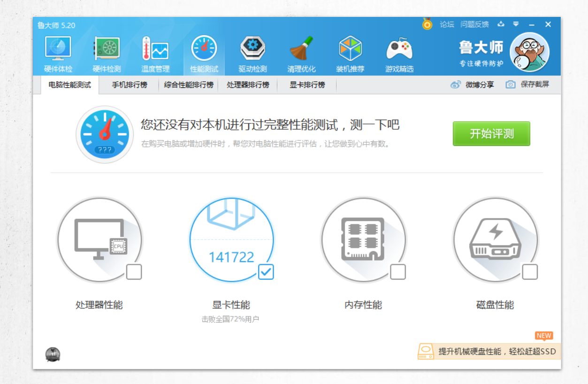Check the 处理器性能 checkbox

tap(134, 272)
